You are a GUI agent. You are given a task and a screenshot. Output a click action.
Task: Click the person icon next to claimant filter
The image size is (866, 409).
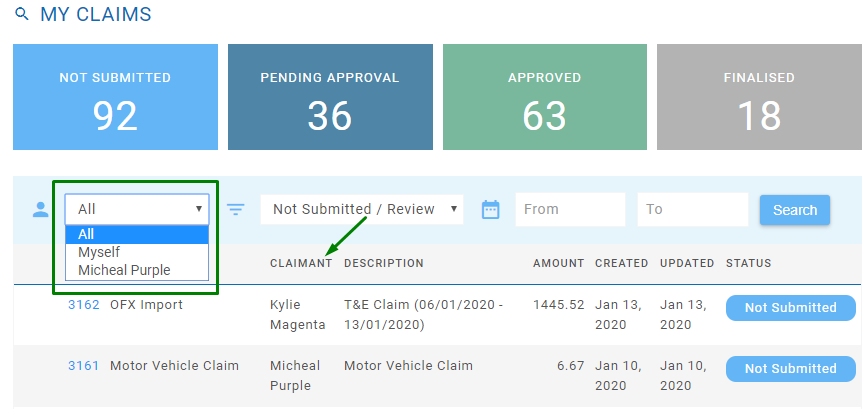pyautogui.click(x=40, y=209)
